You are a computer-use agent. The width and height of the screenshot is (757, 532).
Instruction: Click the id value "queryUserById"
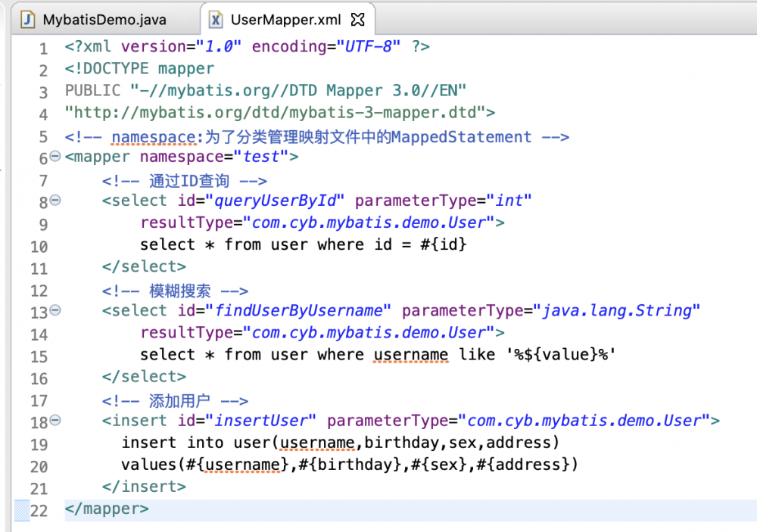coord(275,201)
